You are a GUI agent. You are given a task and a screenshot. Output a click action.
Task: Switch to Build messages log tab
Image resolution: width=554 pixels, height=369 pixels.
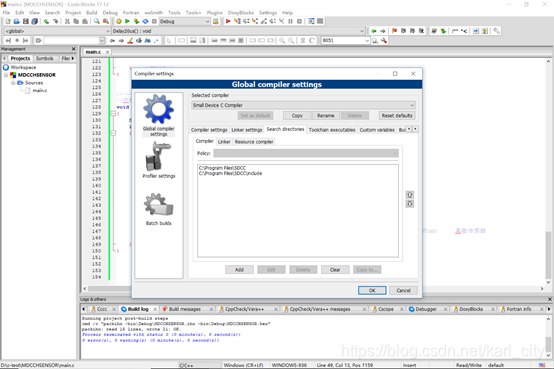point(184,309)
